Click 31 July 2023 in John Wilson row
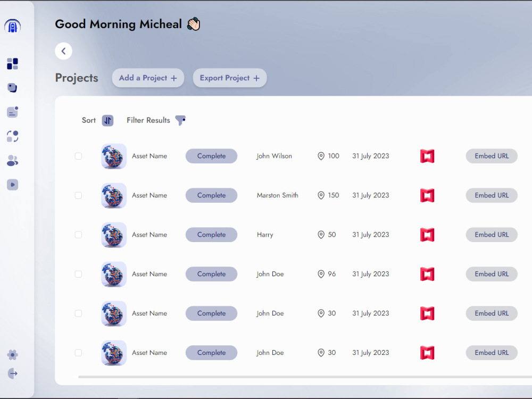The height and width of the screenshot is (399, 532). click(x=370, y=156)
